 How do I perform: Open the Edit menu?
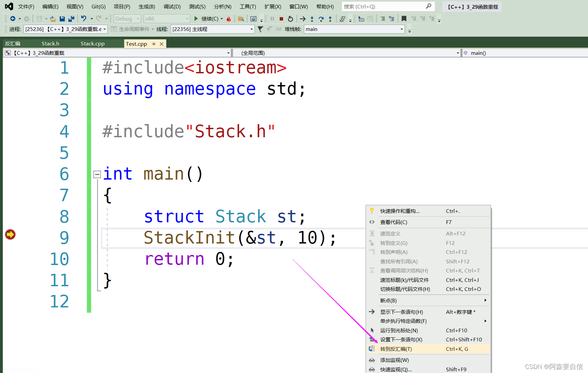pos(50,6)
